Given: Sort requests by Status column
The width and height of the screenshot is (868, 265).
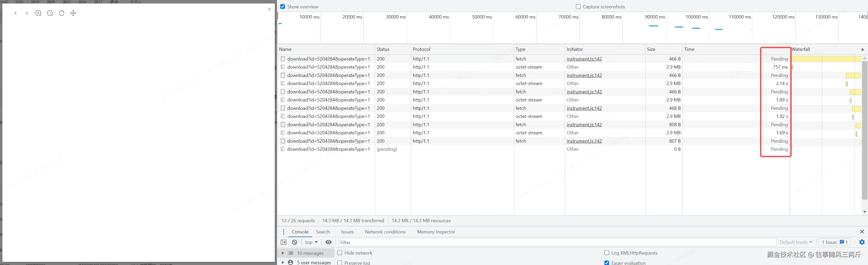Looking at the screenshot, I should (x=393, y=49).
